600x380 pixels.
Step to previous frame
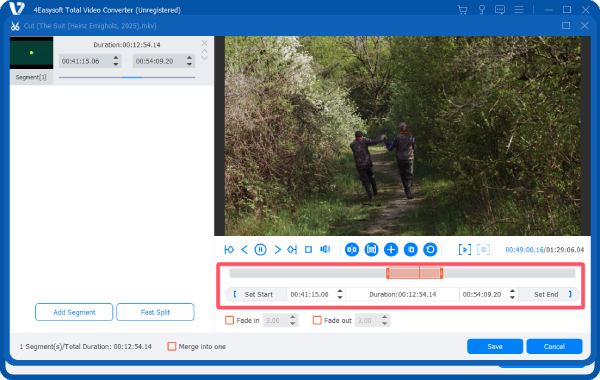click(x=244, y=250)
